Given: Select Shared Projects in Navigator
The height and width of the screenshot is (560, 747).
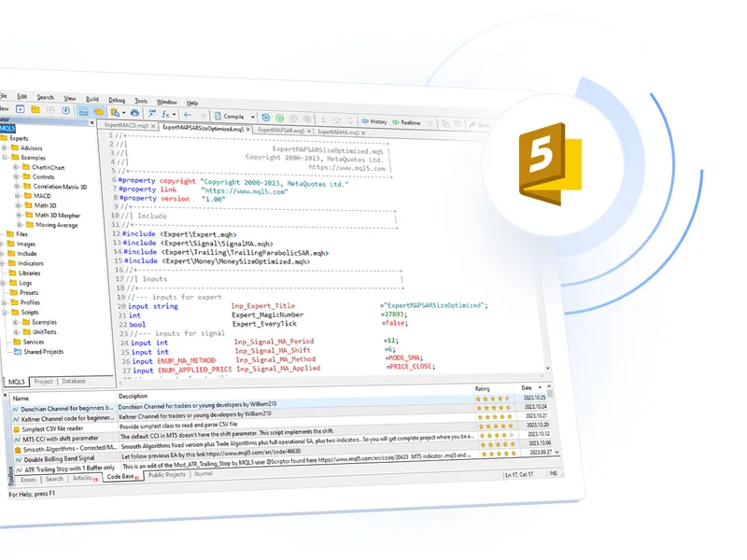Looking at the screenshot, I should tap(39, 352).
